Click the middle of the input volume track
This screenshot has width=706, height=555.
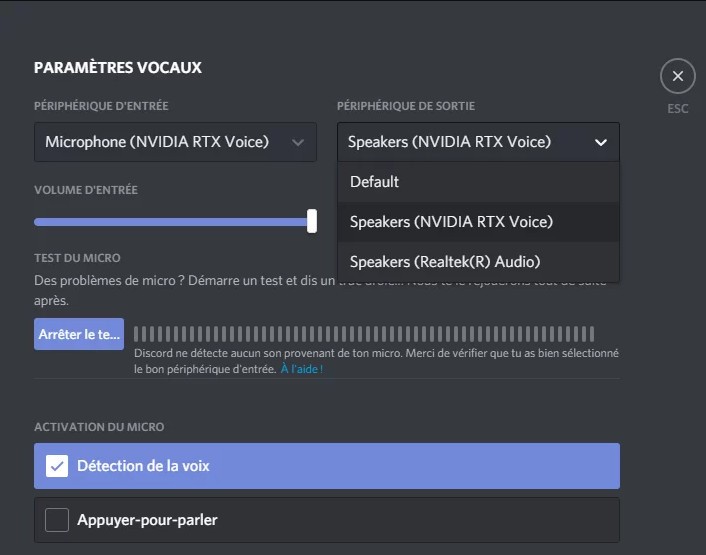click(x=172, y=222)
